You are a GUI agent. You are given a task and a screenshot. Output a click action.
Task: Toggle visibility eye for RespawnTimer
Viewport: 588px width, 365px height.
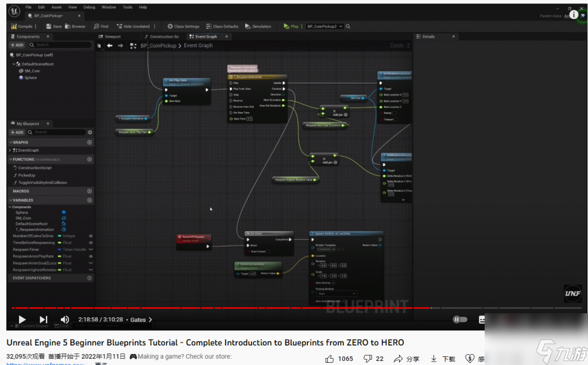[91, 249]
